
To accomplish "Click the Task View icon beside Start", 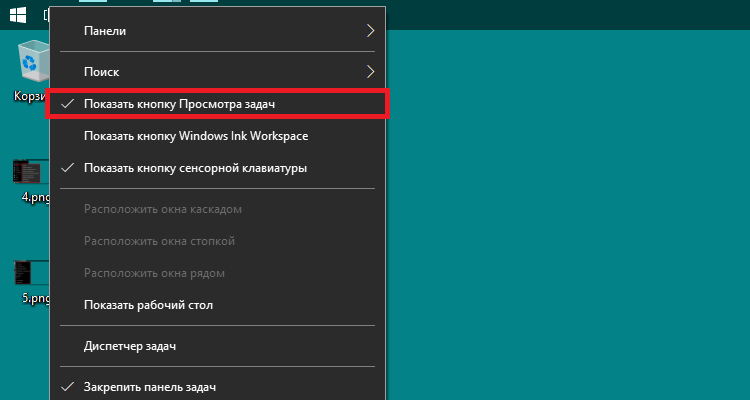I will point(46,15).
